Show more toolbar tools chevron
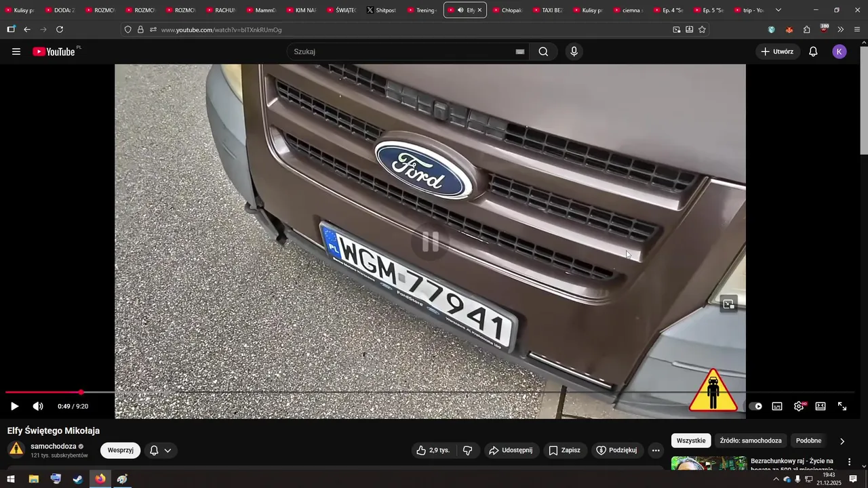 point(840,29)
